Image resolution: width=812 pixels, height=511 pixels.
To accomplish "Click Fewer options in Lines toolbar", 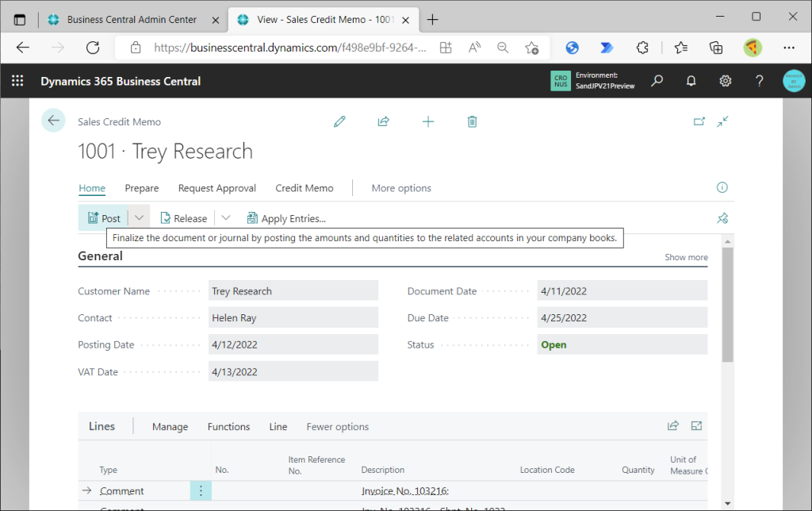I will 338,427.
